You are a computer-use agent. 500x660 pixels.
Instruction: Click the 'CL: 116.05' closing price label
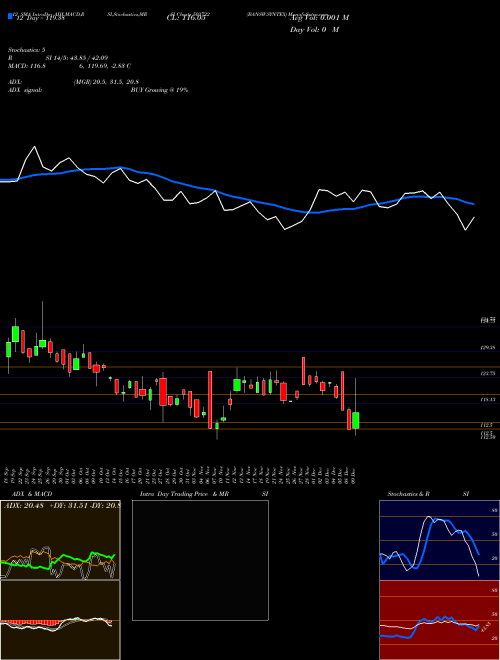[186, 18]
